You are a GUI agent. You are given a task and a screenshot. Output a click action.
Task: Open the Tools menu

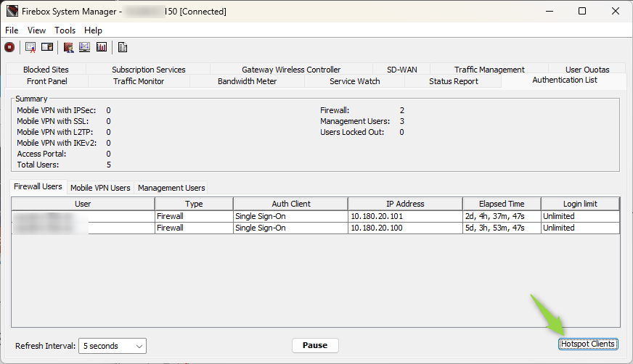pyautogui.click(x=65, y=30)
